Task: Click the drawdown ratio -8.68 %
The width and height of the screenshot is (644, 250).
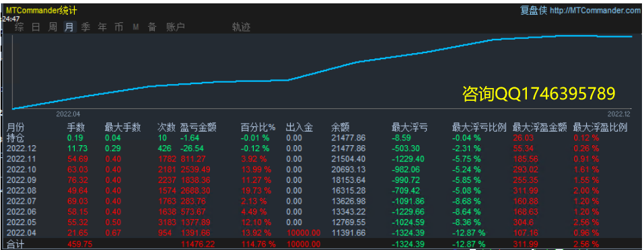Action: coord(466,201)
